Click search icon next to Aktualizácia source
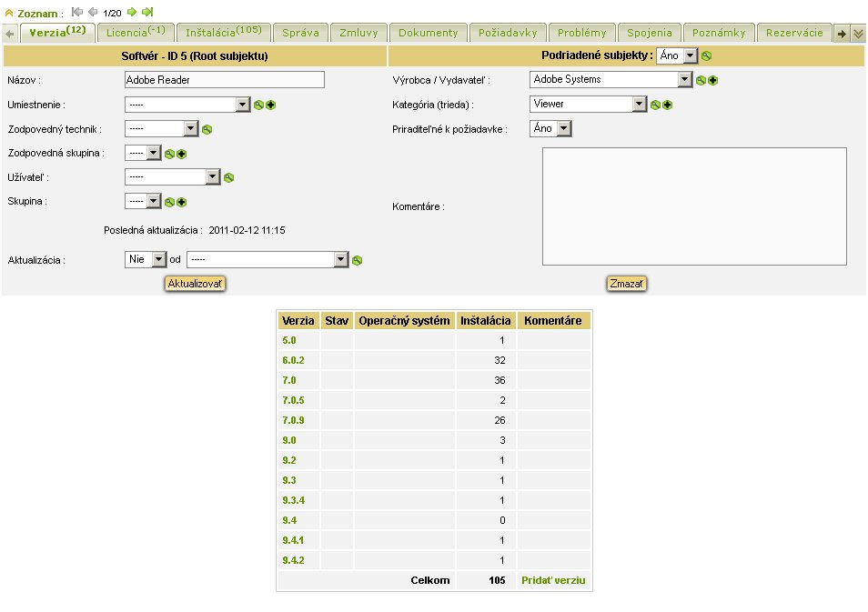This screenshot has height=612, width=868. pos(357,260)
